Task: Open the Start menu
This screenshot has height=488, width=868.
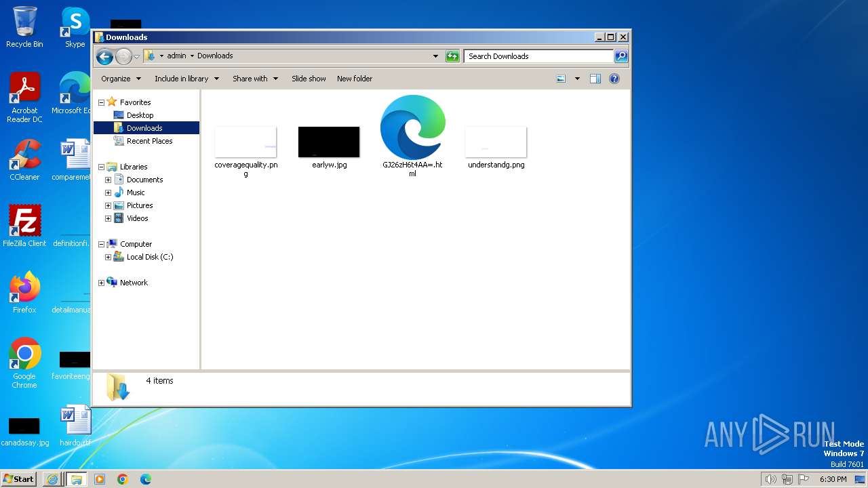Action: tap(18, 479)
